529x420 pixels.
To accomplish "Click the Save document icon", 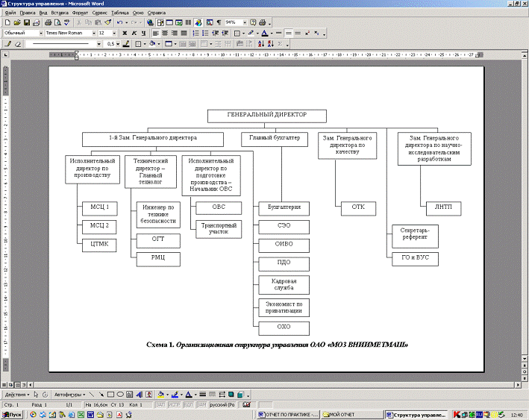I will [26, 23].
